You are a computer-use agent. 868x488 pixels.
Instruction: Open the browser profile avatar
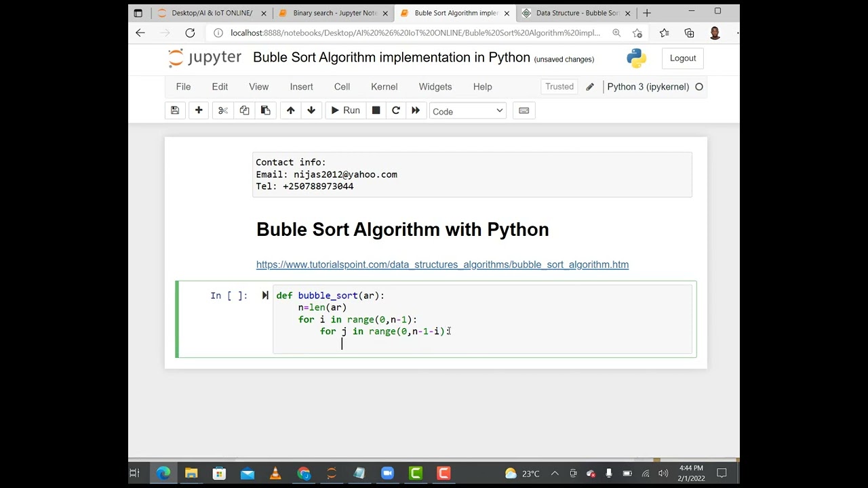coord(715,33)
